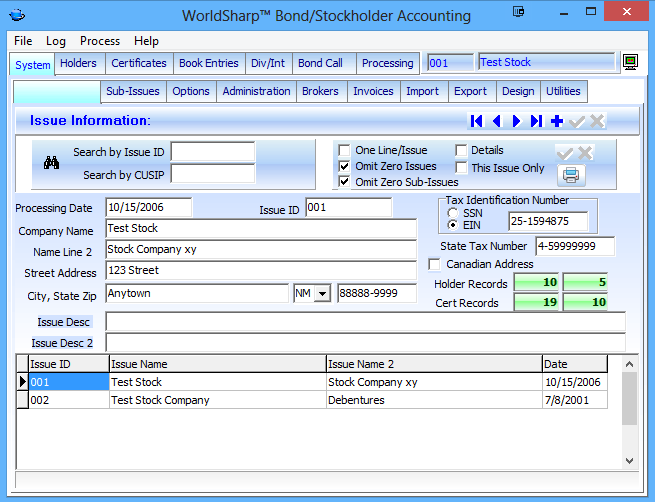Uncheck Omit Zero Issues
The image size is (655, 502).
[x=345, y=166]
